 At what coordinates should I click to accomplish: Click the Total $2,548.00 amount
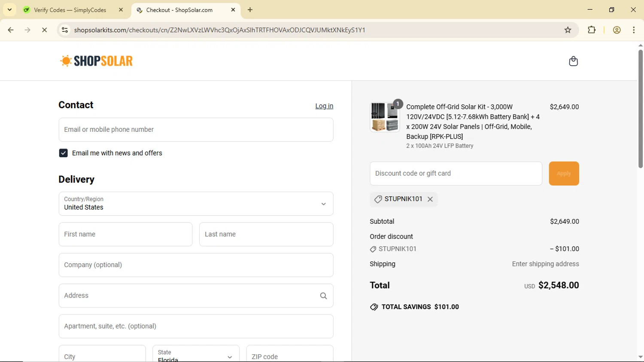(559, 286)
